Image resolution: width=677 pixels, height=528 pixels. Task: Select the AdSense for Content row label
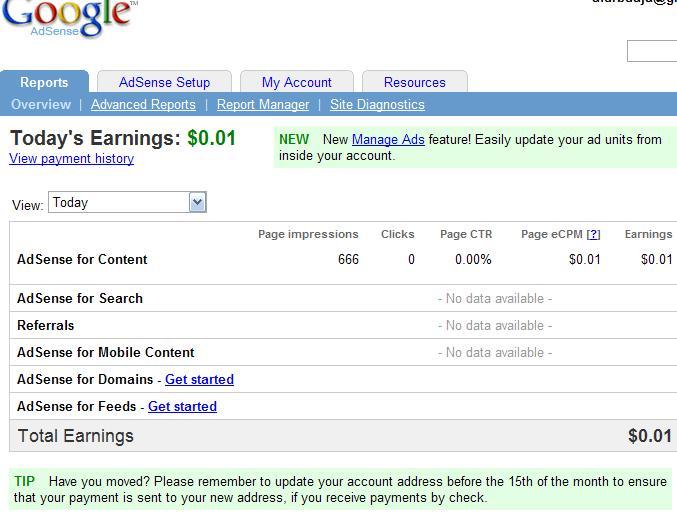pos(82,259)
